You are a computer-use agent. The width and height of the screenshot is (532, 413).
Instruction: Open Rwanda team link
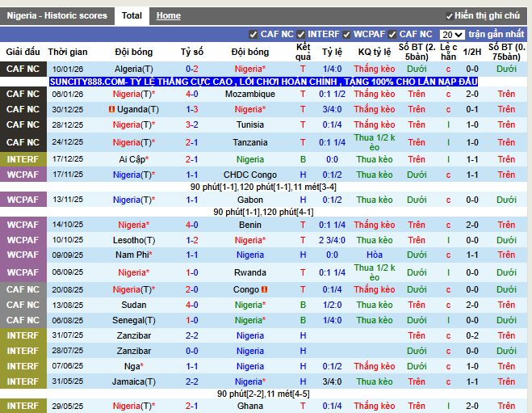click(x=250, y=272)
